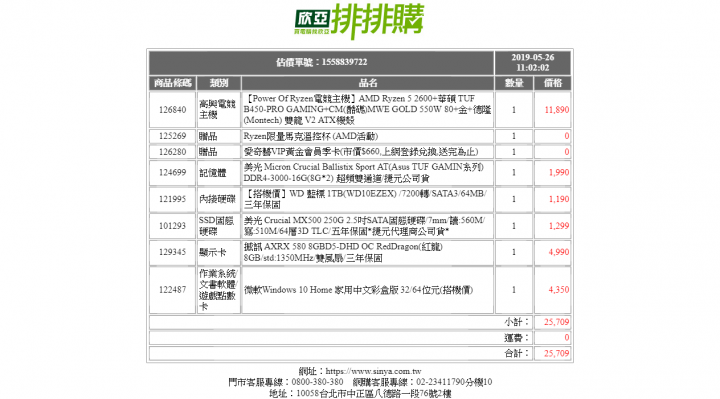Click the 高興電競主機 category cell
This screenshot has height=399, width=720.
pyautogui.click(x=219, y=110)
